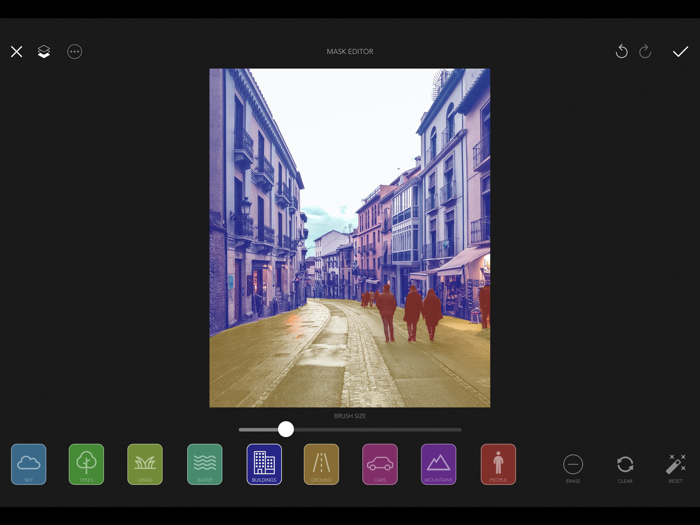Select the Ground mask category
This screenshot has height=525, width=700.
[x=321, y=464]
